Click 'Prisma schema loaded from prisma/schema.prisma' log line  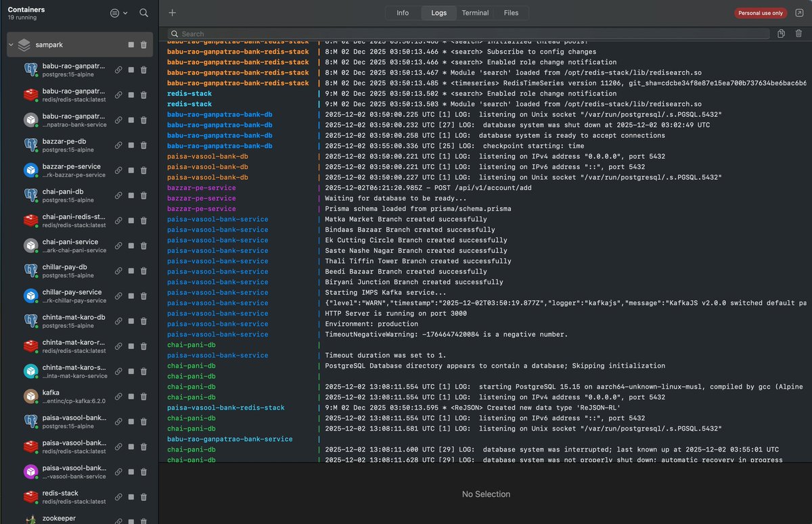click(x=418, y=209)
